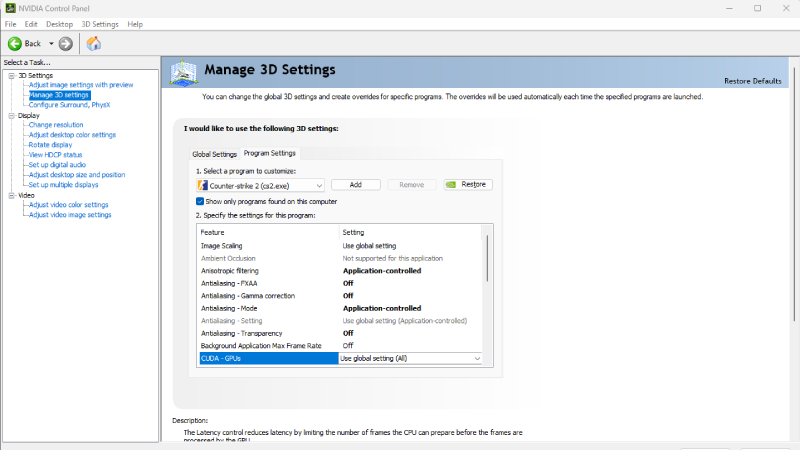800x450 pixels.
Task: Open Adjust video color settings
Action: click(68, 205)
